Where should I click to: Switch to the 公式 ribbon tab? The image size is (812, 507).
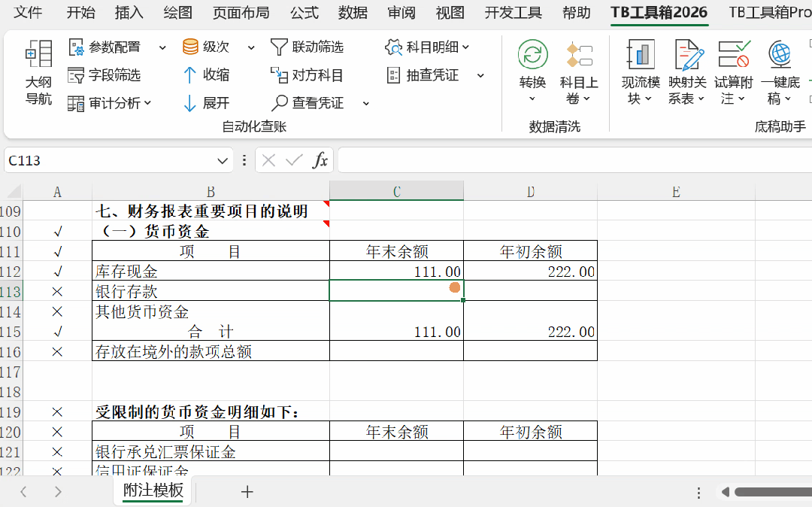click(304, 13)
